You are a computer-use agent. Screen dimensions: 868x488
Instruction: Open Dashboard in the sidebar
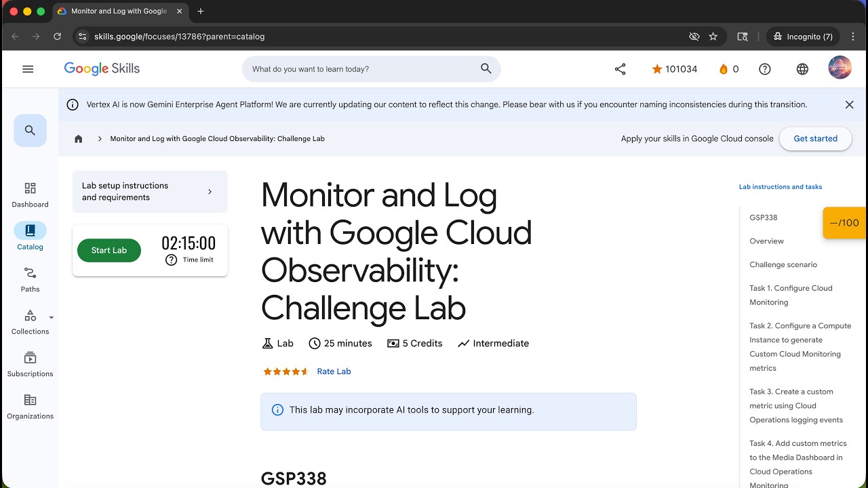pyautogui.click(x=30, y=195)
